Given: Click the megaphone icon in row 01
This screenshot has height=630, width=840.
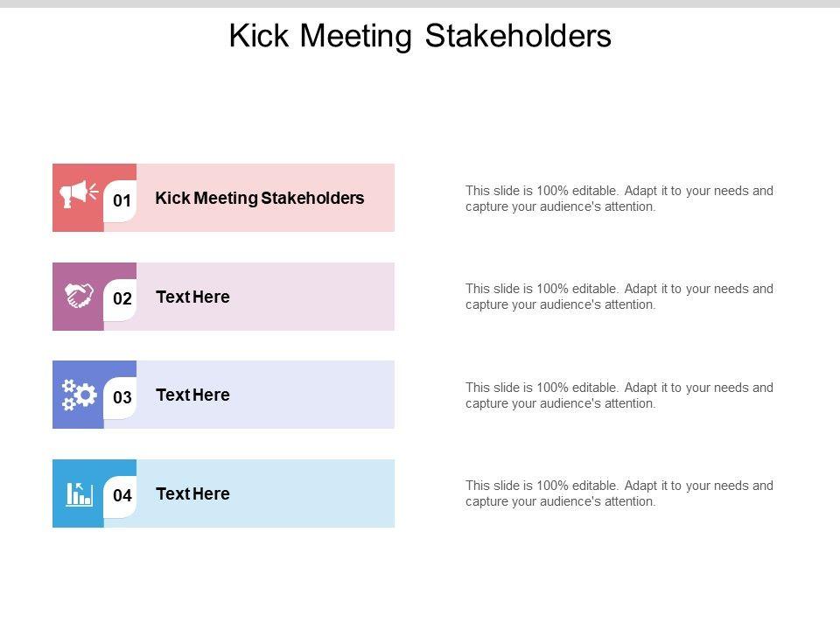Looking at the screenshot, I should (x=80, y=193).
